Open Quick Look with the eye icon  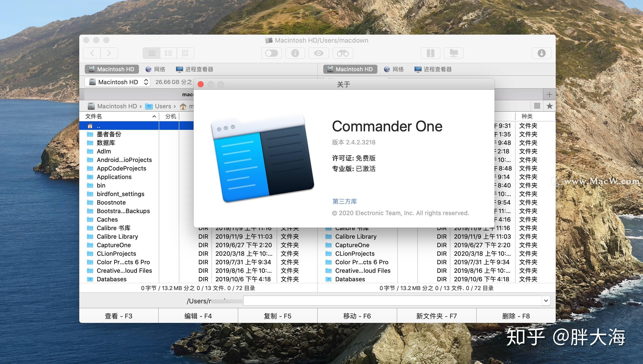pos(318,53)
